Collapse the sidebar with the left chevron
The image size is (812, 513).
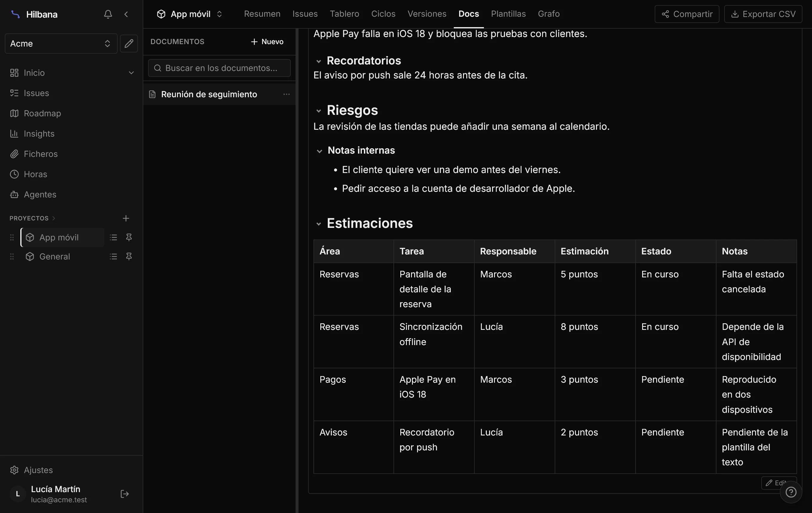click(x=126, y=14)
